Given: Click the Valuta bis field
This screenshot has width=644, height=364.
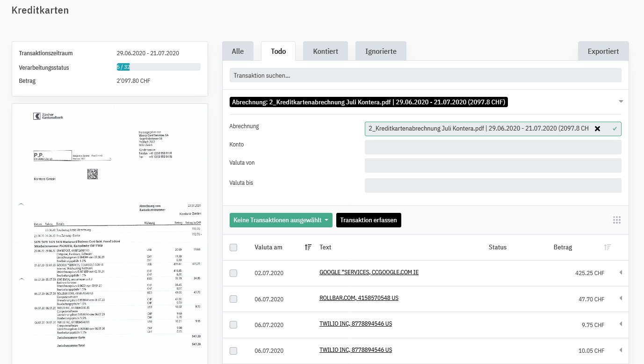Looking at the screenshot, I should pyautogui.click(x=493, y=185).
